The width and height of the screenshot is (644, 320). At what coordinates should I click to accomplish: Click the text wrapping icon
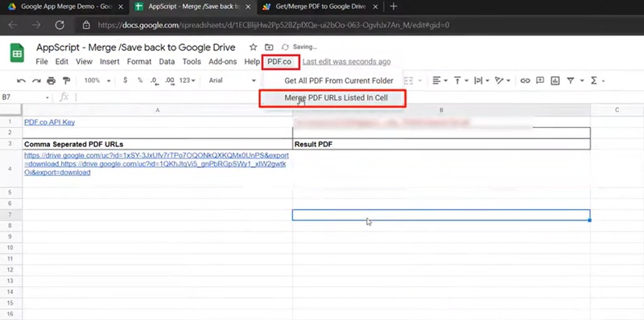coord(478,81)
